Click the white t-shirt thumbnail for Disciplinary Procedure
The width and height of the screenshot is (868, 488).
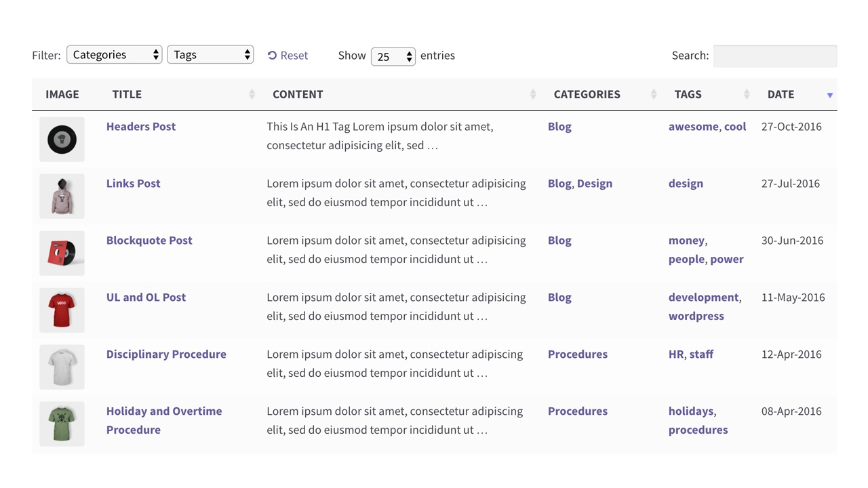[62, 367]
